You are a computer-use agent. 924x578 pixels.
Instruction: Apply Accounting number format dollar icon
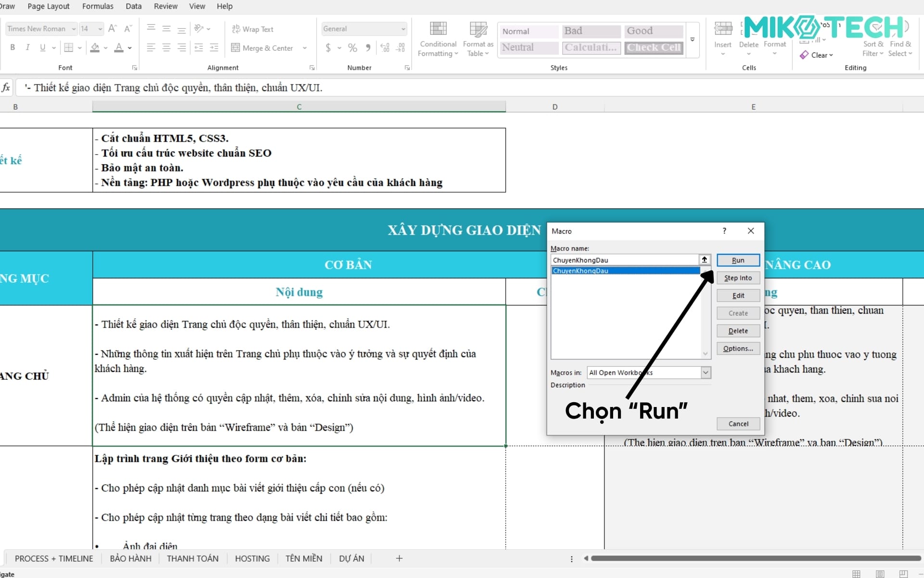point(328,48)
